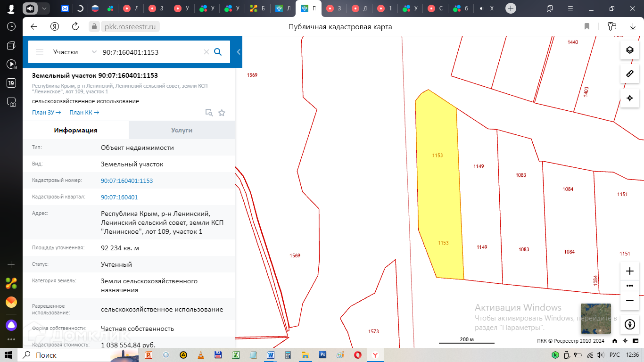Switch basemap using the satellite thumbnail
Viewport: 644px width, 362px height.
point(595,319)
